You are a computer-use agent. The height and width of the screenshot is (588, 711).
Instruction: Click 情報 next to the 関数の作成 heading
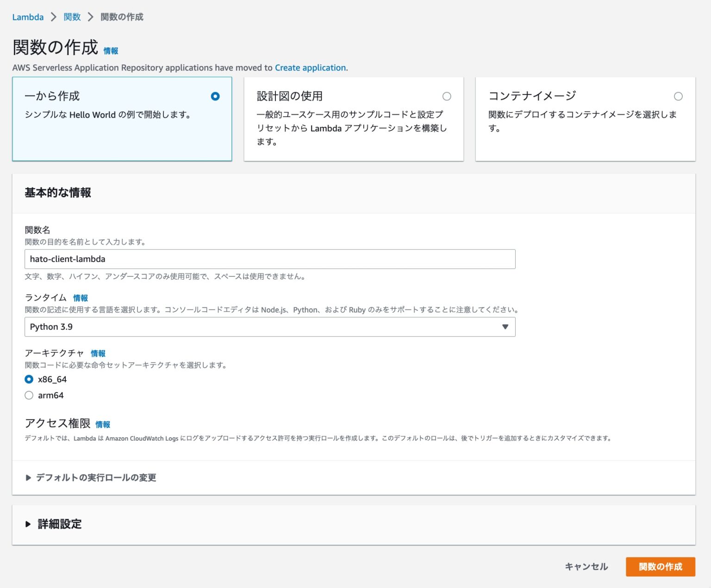click(x=111, y=50)
